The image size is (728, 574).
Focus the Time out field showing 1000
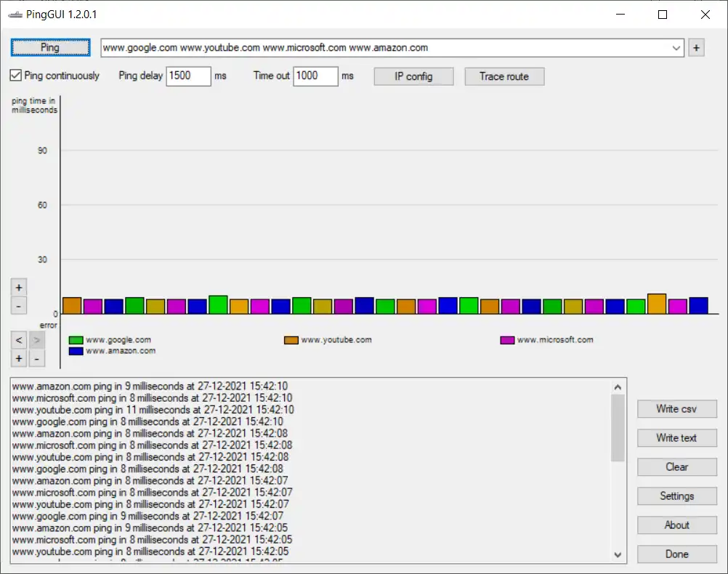coord(315,76)
